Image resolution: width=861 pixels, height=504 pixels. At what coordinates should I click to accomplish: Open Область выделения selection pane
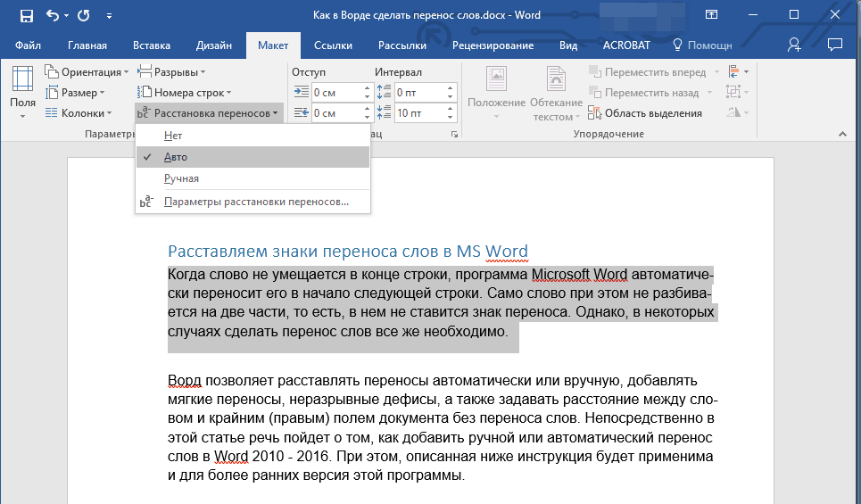[x=646, y=113]
